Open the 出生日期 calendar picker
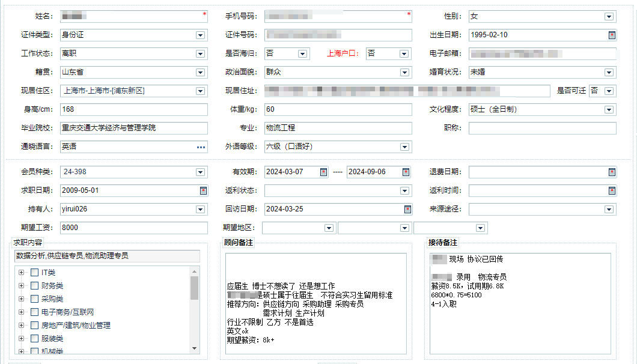 (612, 35)
